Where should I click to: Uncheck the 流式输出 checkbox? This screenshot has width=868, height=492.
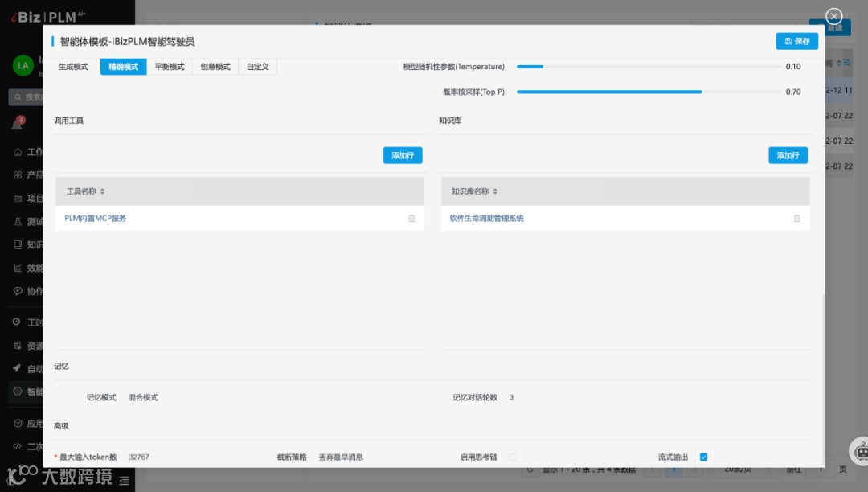pos(703,457)
